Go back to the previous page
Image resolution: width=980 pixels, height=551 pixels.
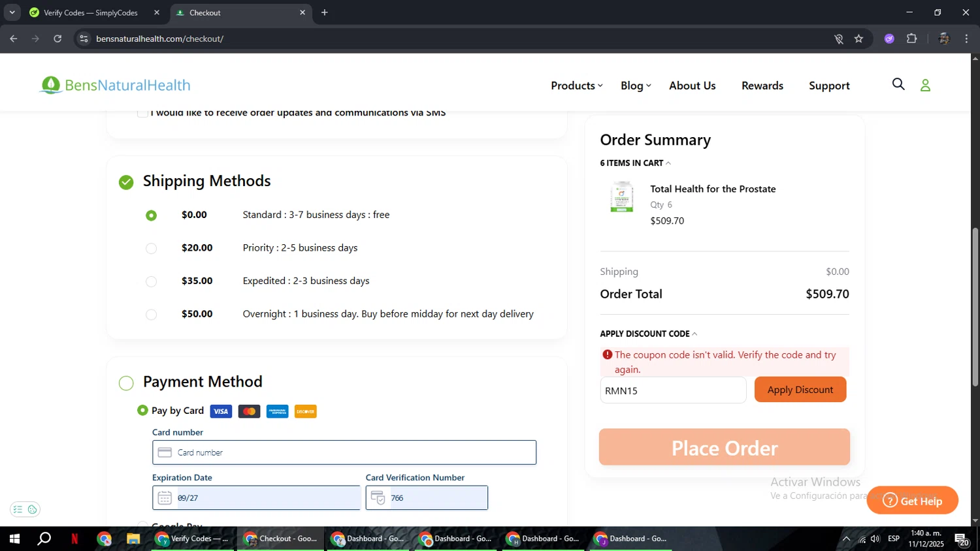[14, 39]
